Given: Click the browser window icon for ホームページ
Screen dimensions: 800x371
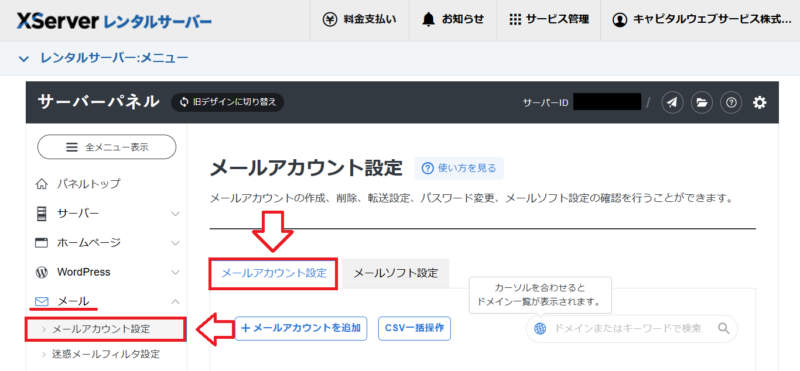Looking at the screenshot, I should 42,242.
